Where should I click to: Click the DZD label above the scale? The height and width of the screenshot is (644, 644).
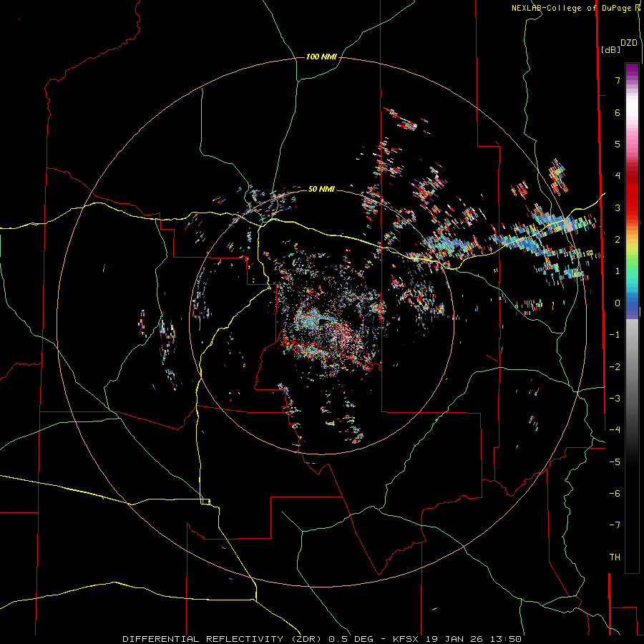click(629, 43)
